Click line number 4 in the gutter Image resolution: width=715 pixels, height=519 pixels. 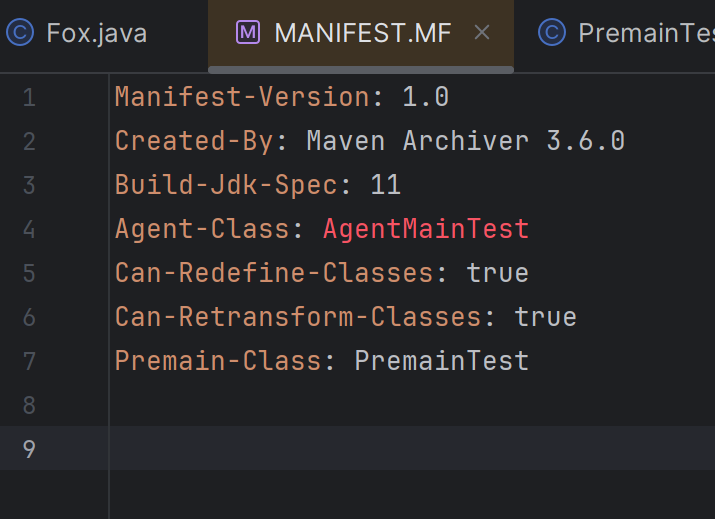[x=28, y=229]
